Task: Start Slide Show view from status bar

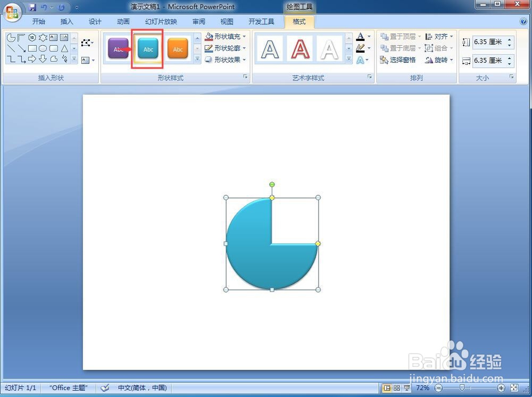Action: click(x=406, y=387)
